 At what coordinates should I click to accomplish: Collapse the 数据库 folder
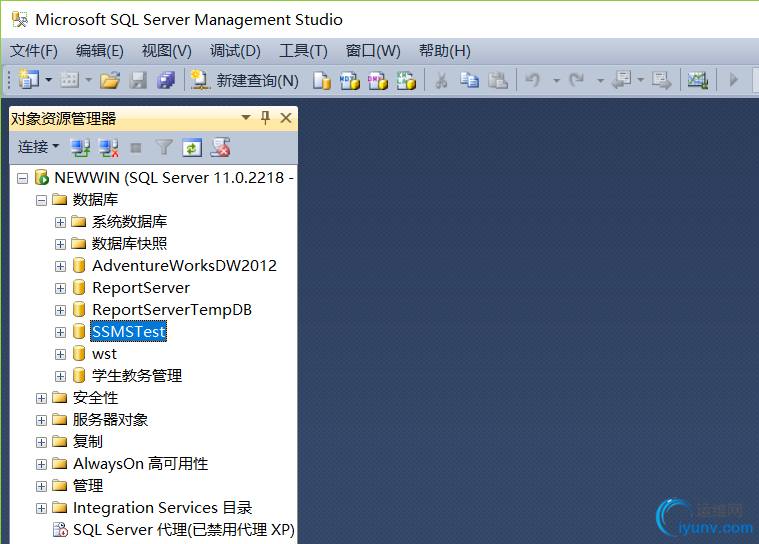pyautogui.click(x=41, y=200)
